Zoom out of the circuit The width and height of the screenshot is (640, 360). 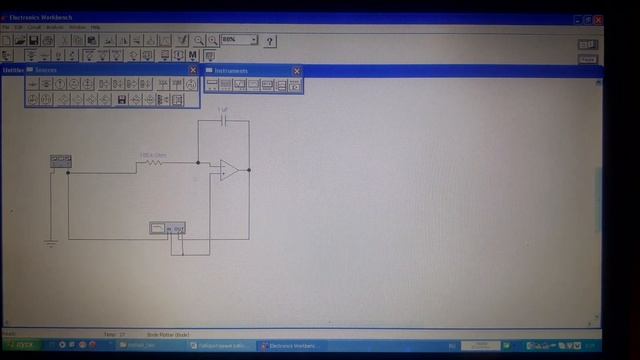pos(199,40)
